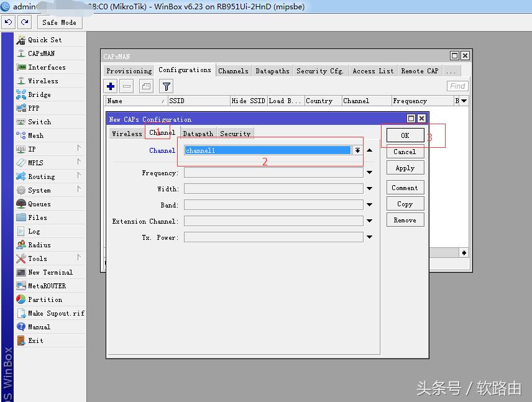Click the Undo arrow in toolbar
The height and width of the screenshot is (402, 532).
click(x=8, y=22)
